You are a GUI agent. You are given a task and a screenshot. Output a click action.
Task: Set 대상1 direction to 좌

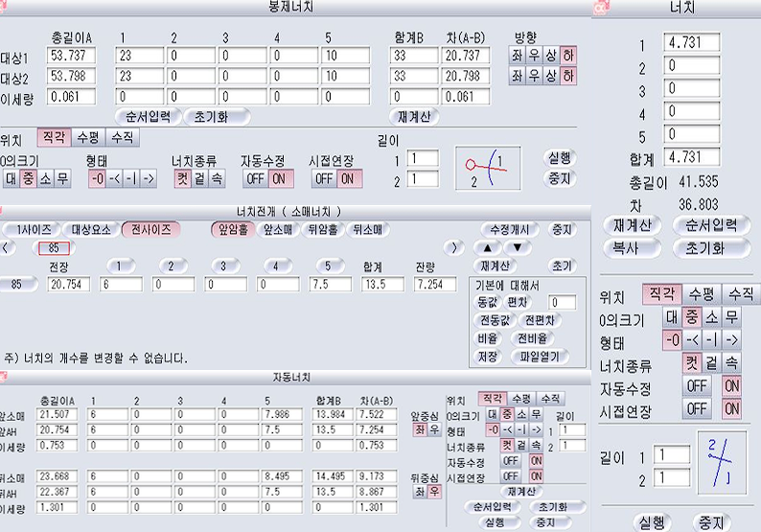pyautogui.click(x=518, y=56)
